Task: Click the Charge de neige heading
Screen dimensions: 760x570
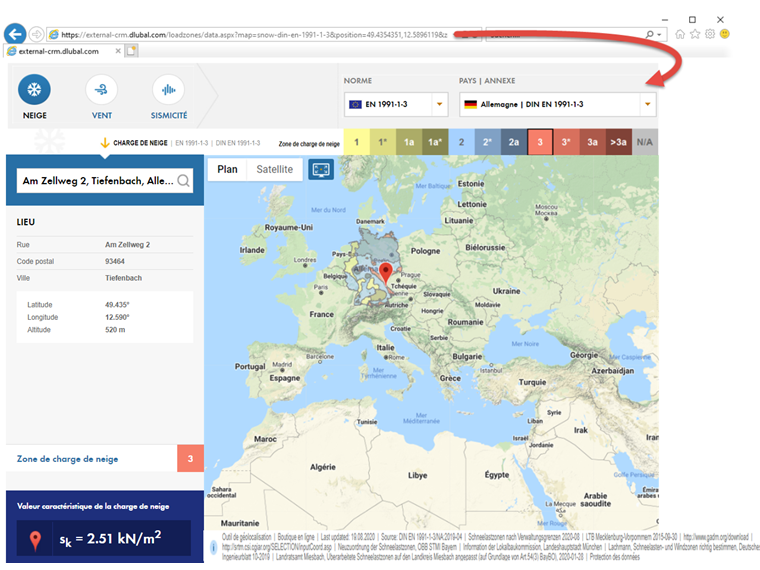Action: tap(140, 143)
